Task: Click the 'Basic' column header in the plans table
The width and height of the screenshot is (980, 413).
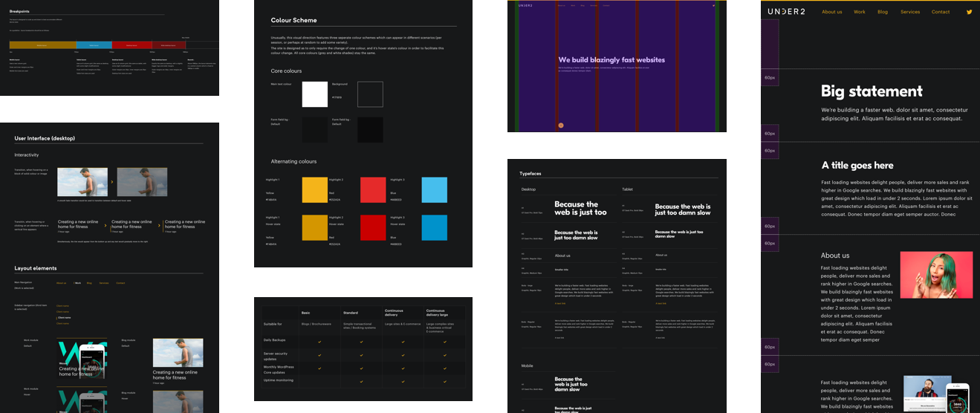Action: pos(306,313)
